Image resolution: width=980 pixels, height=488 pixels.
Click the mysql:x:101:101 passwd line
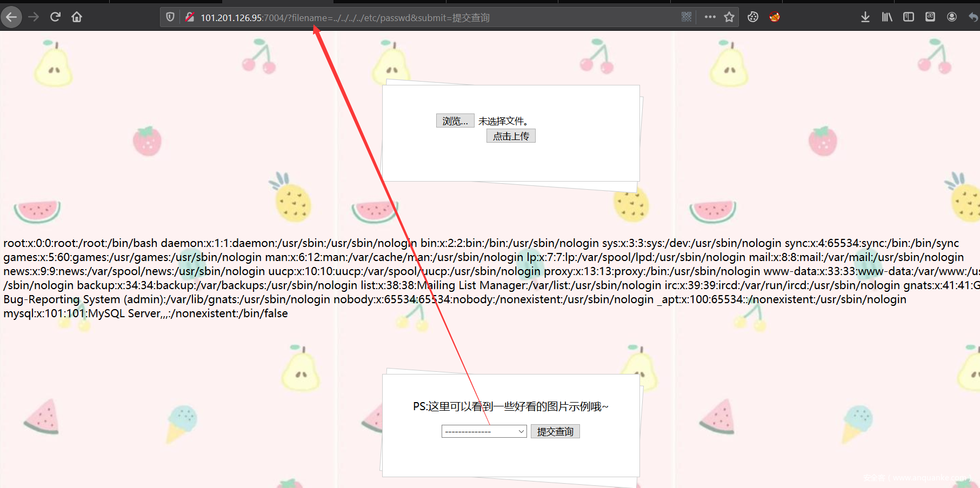tap(145, 313)
